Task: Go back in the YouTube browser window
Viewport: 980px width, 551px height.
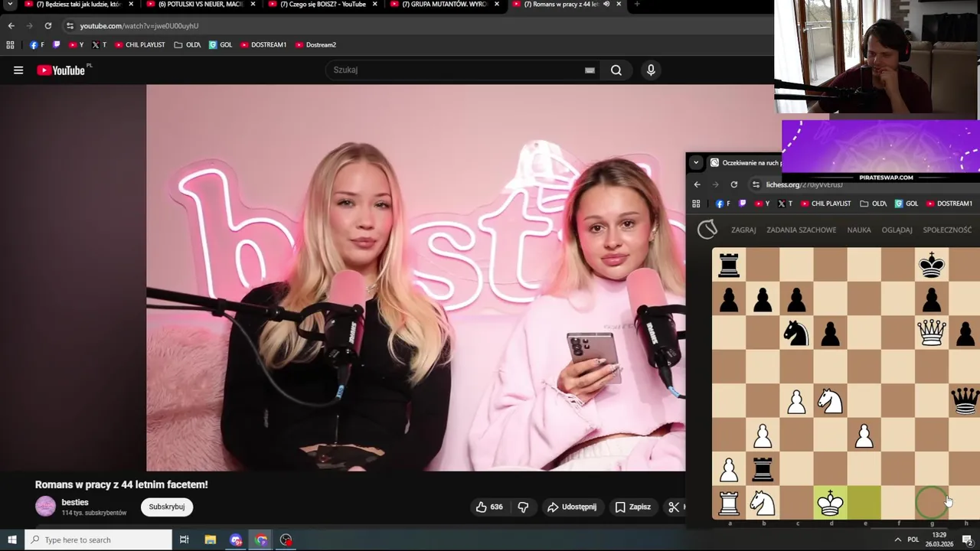Action: tap(11, 26)
